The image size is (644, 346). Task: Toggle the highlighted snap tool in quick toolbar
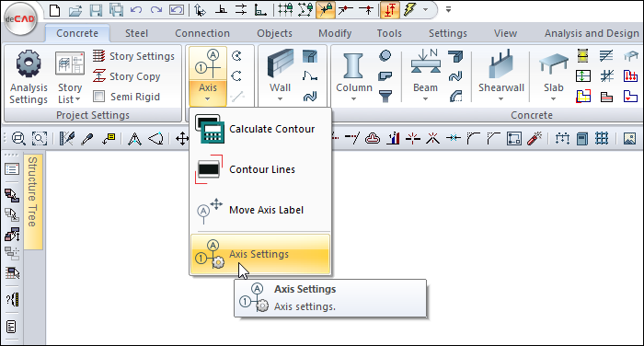[326, 10]
